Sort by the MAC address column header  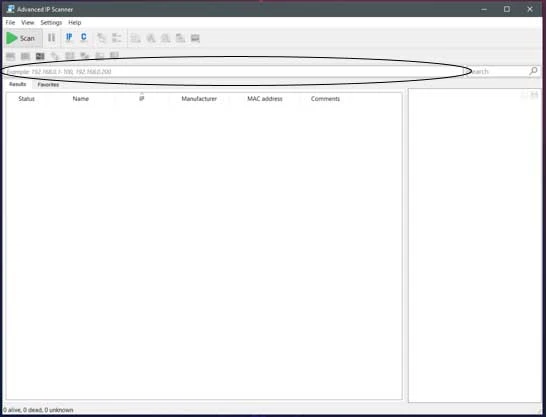265,99
